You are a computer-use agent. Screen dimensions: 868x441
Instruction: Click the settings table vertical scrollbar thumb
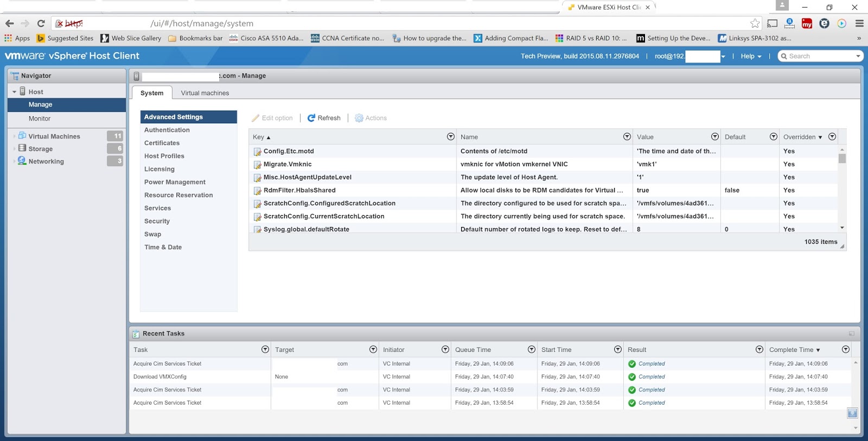842,159
